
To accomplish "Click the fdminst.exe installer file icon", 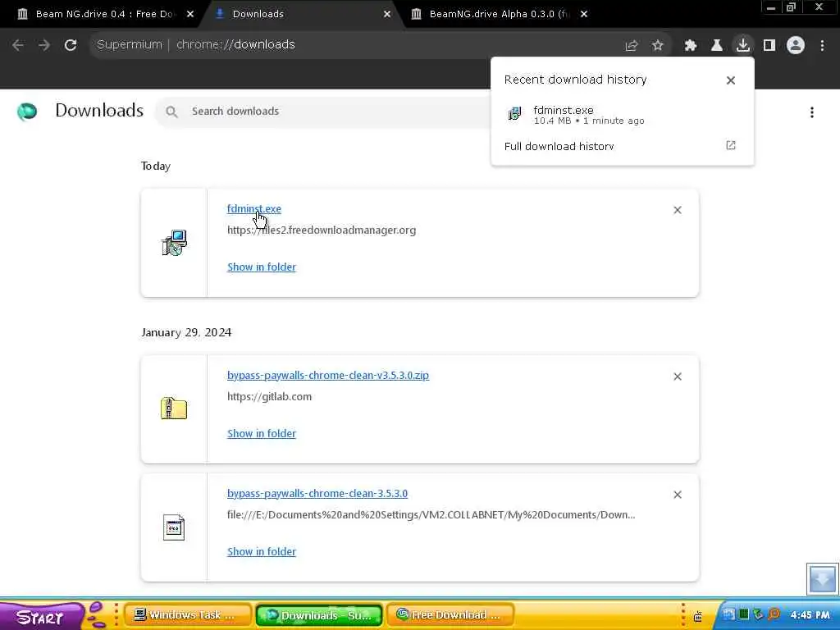I will 174,243.
